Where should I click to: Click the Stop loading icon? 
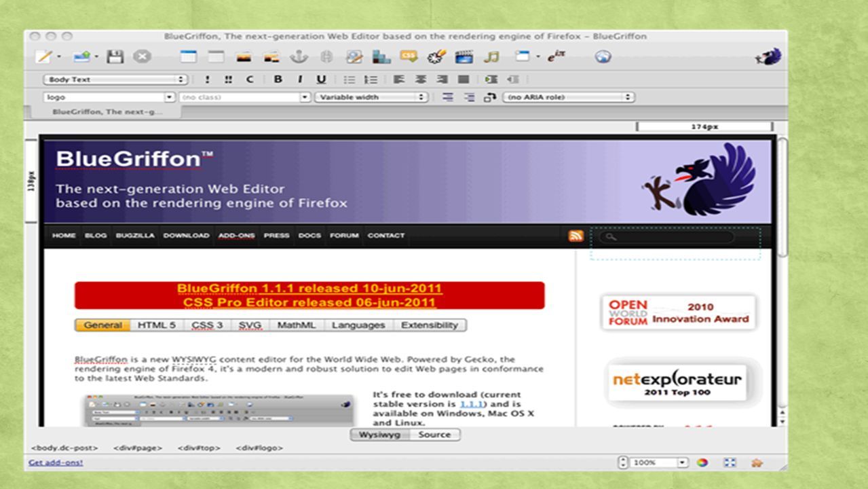(x=142, y=57)
